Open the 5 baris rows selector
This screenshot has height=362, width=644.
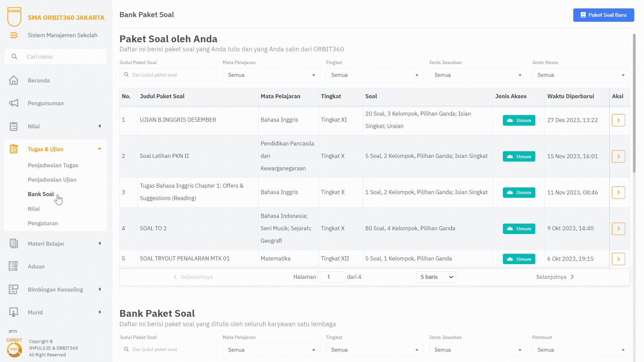tap(436, 277)
